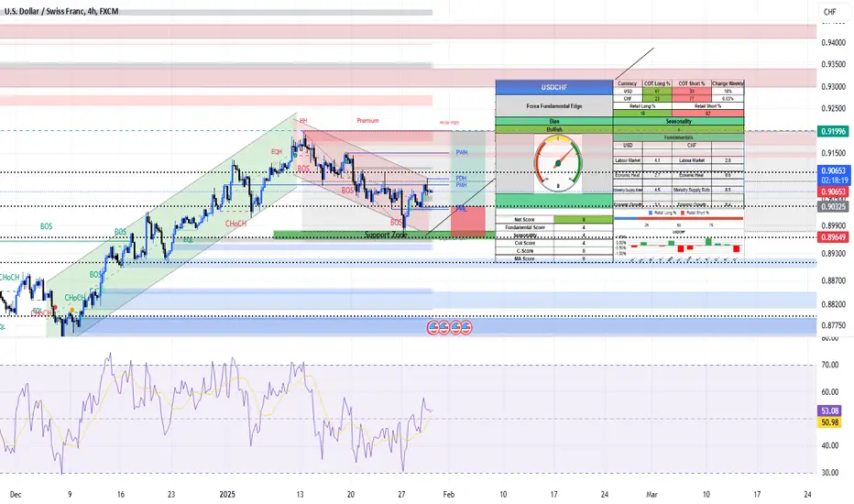Click the Cot Score row label
The width and height of the screenshot is (854, 504).
click(524, 243)
